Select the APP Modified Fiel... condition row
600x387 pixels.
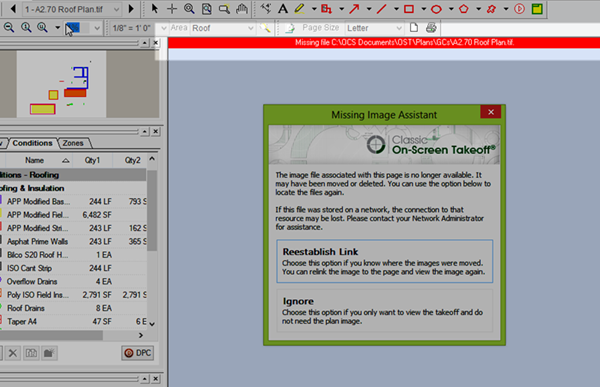pos(73,215)
